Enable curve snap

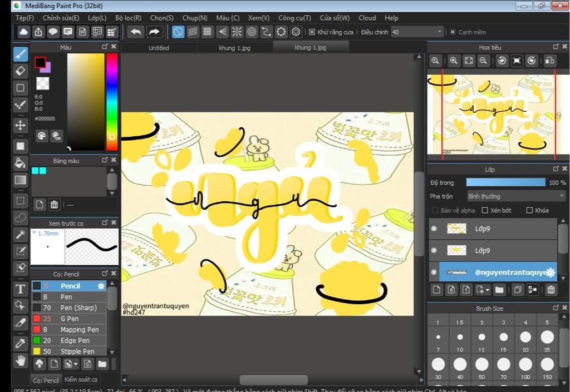tap(266, 32)
